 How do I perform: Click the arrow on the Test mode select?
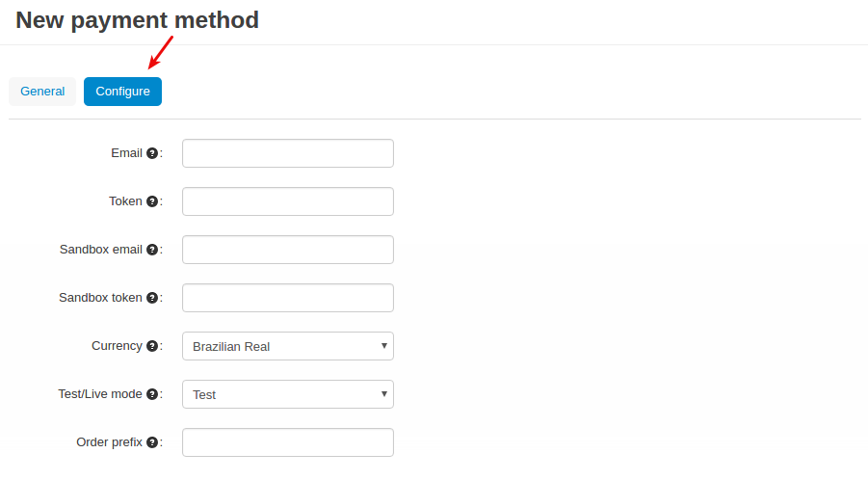[x=383, y=394]
